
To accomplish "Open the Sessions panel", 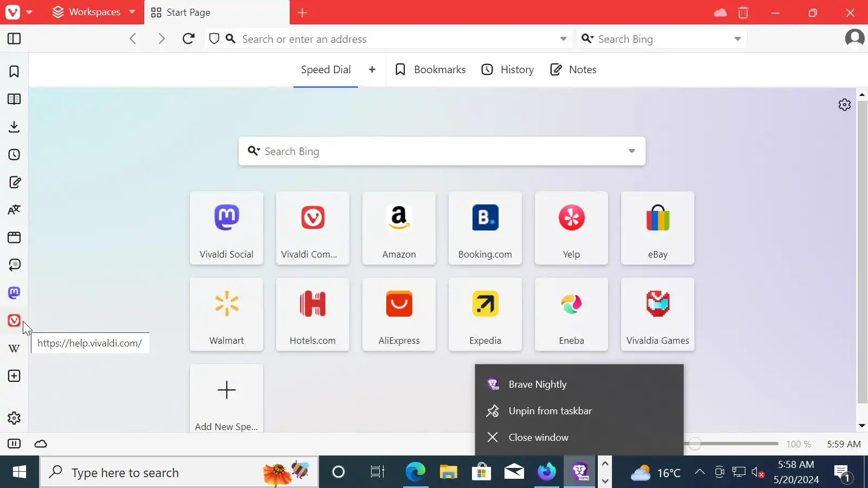I will (14, 265).
